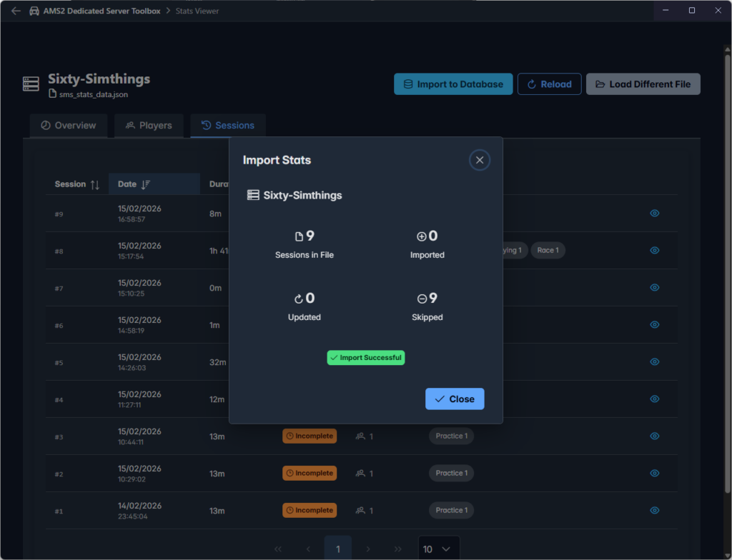
Task: Click the back arrow in title bar
Action: [x=16, y=11]
